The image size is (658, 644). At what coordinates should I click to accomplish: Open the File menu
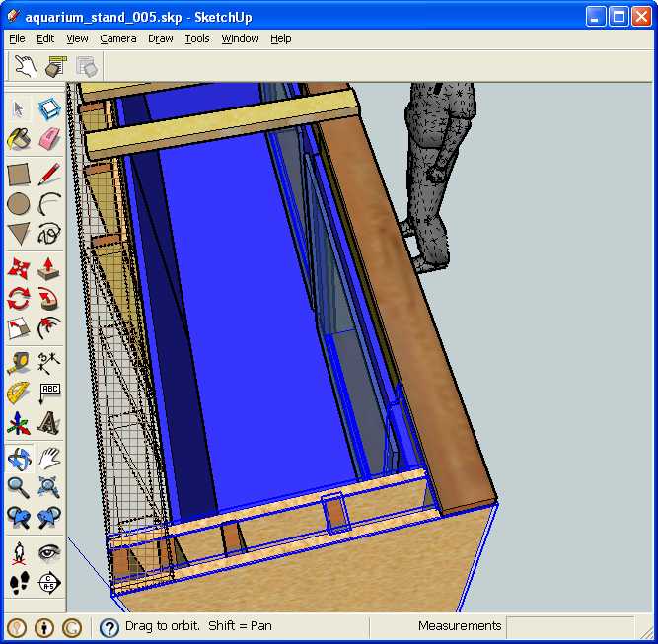click(x=17, y=38)
